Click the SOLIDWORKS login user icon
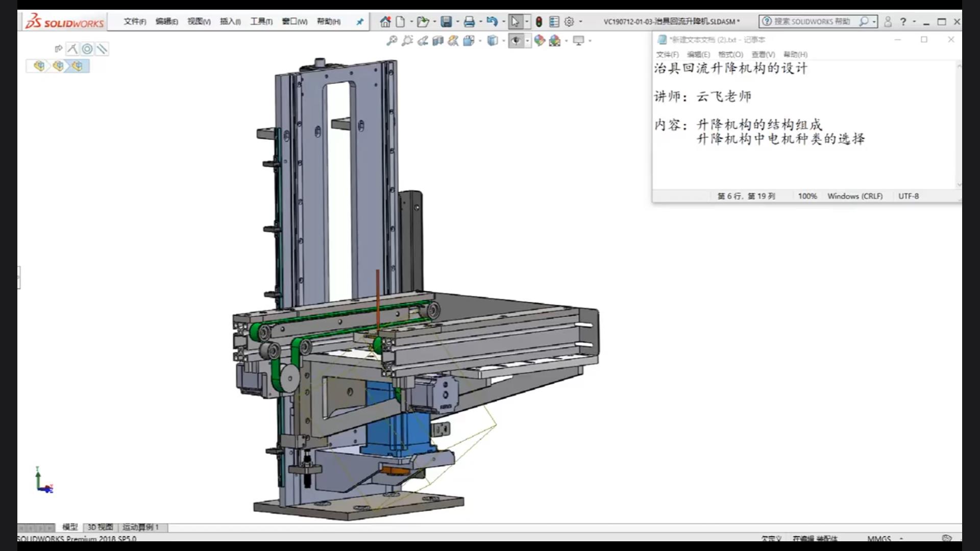Viewport: 980px width, 551px height. pos(888,21)
